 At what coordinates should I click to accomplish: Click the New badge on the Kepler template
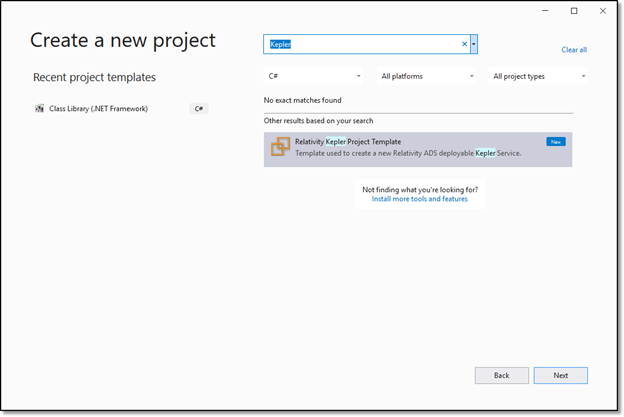(556, 142)
